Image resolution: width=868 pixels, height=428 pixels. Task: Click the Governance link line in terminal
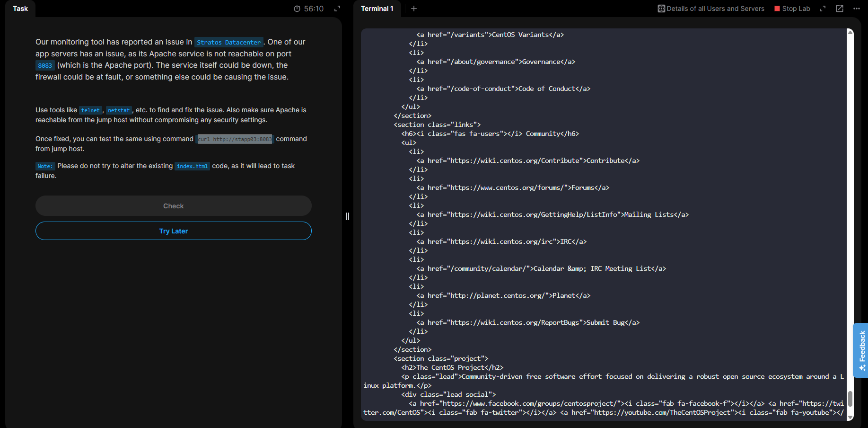click(496, 62)
